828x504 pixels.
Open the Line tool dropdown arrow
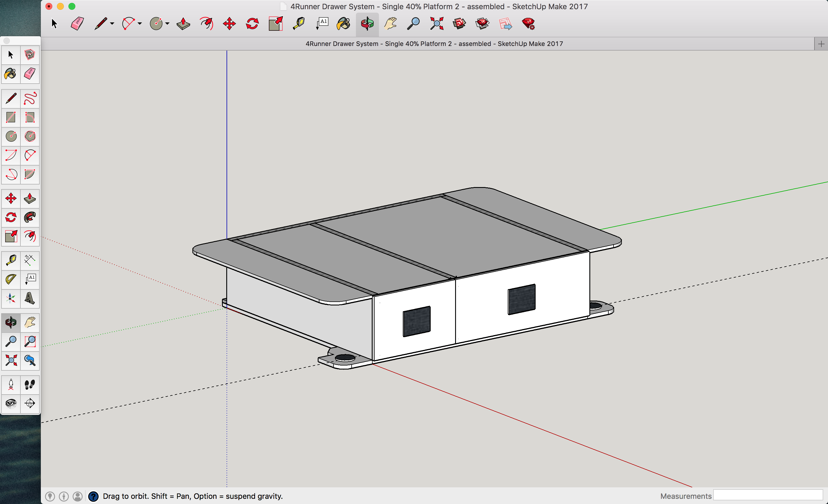(112, 24)
